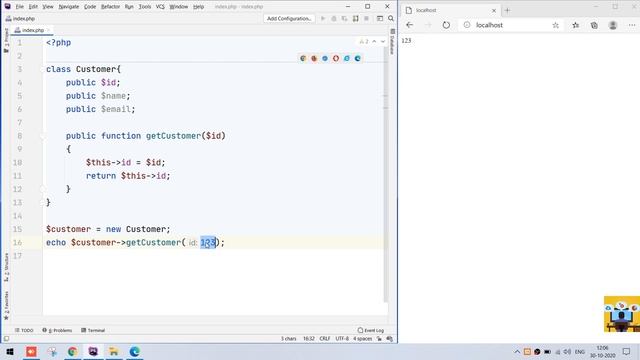Open page in Edge browser icon
This screenshot has width=640, height=360.
pyautogui.click(x=358, y=58)
